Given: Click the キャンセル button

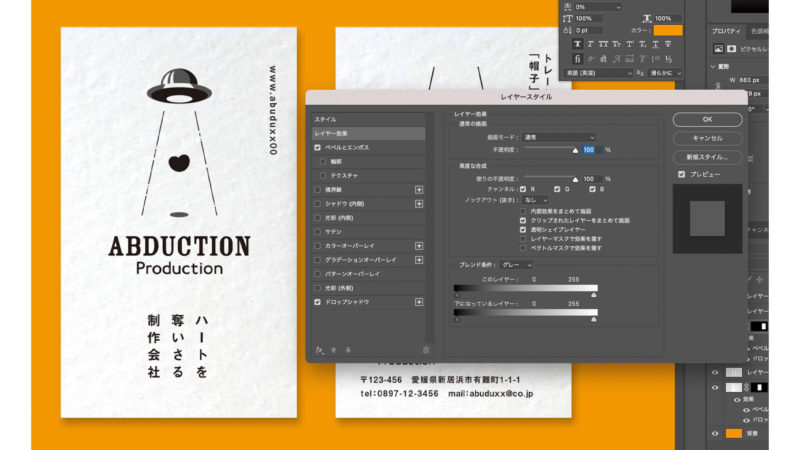Looking at the screenshot, I should click(x=707, y=138).
